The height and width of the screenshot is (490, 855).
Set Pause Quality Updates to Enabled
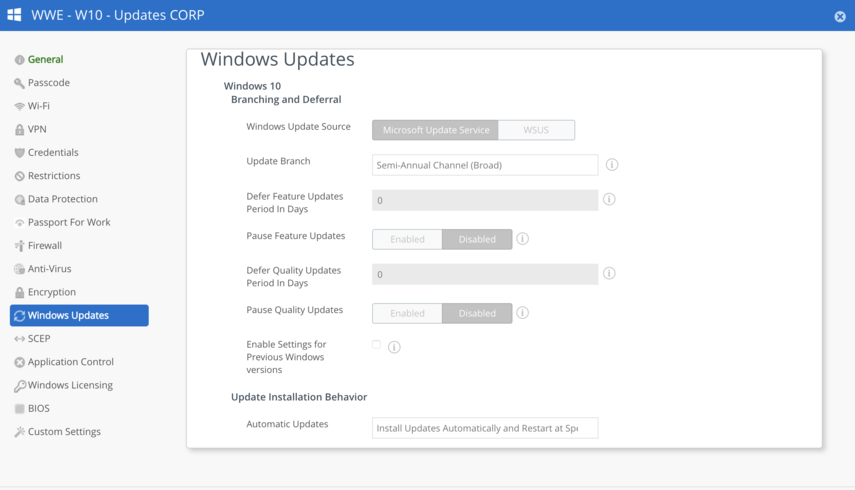(407, 313)
